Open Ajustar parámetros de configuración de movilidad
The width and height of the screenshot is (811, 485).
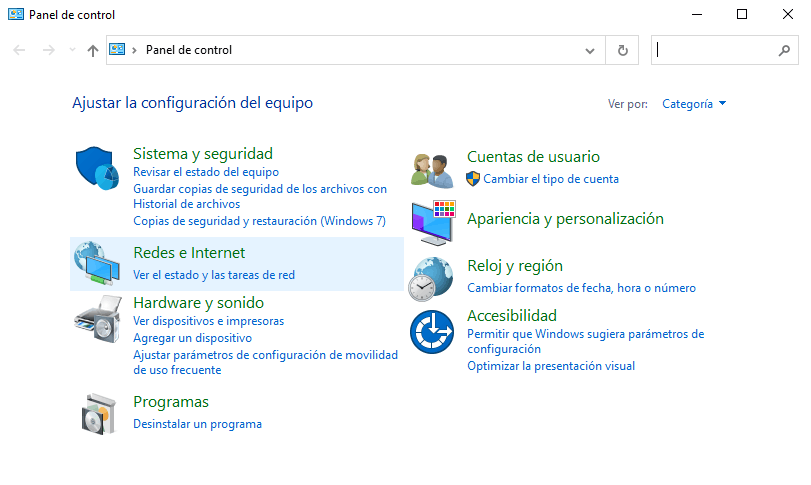(265, 362)
